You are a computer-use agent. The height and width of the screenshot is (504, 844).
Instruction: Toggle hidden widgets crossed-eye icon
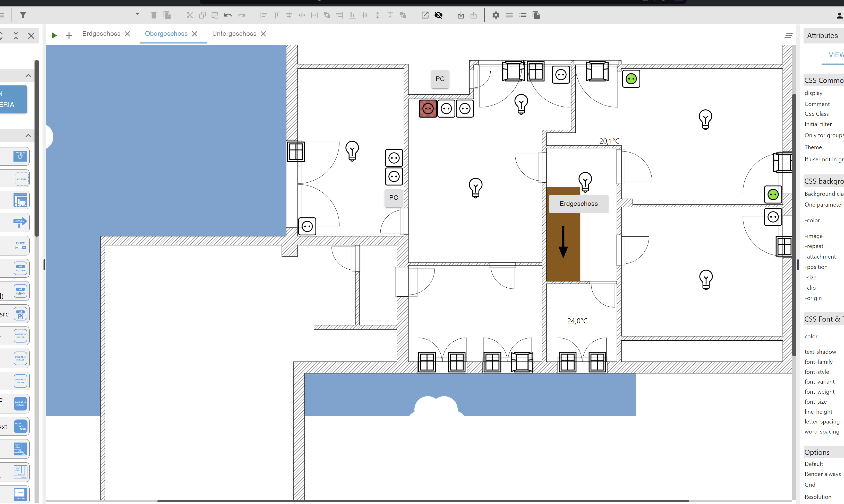pos(439,15)
